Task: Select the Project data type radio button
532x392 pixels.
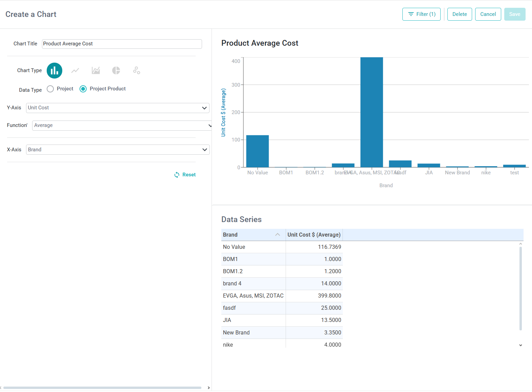Action: [50, 89]
